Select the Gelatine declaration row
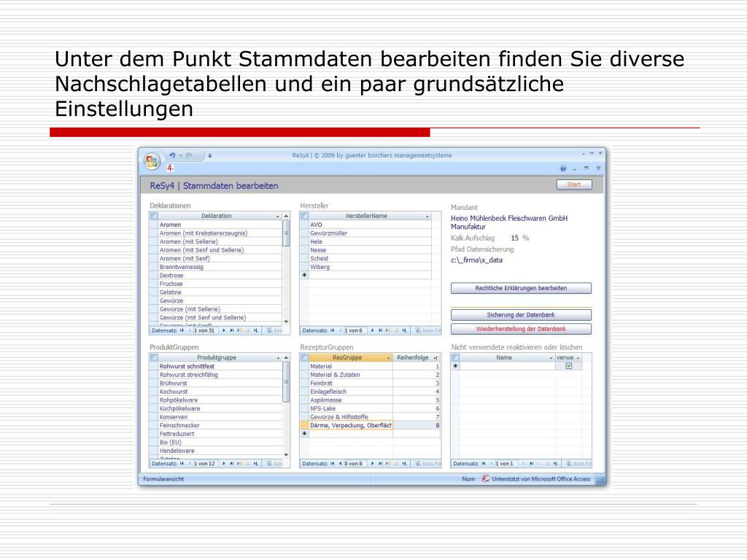The height and width of the screenshot is (560, 747). [x=220, y=292]
